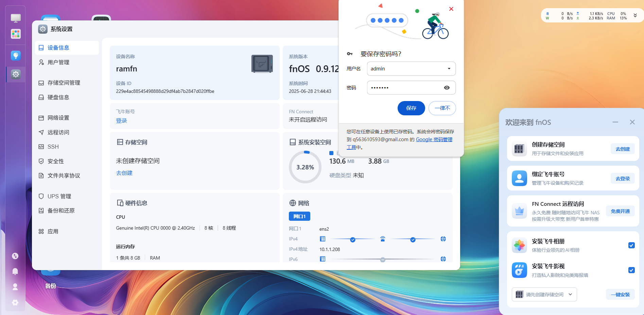Viewport: 644px width, 315px height.
Task: Click 免费开通 for FN Connect
Action: coord(620,211)
